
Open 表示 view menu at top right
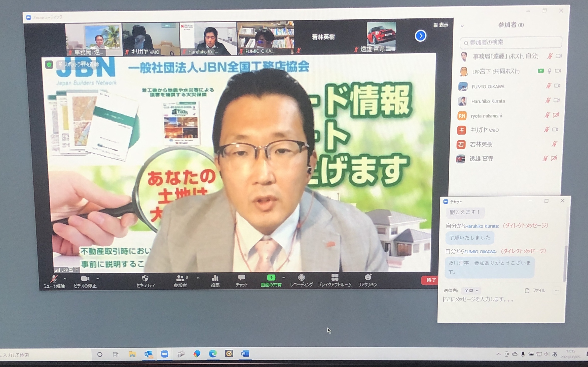(441, 25)
